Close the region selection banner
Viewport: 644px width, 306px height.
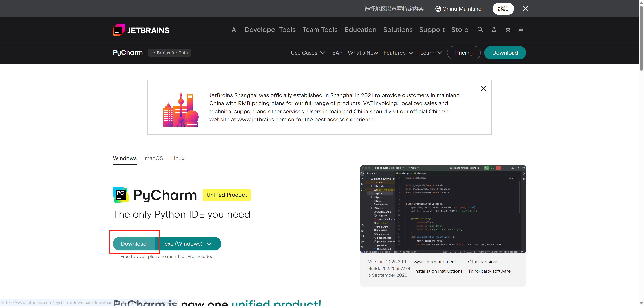pos(525,9)
